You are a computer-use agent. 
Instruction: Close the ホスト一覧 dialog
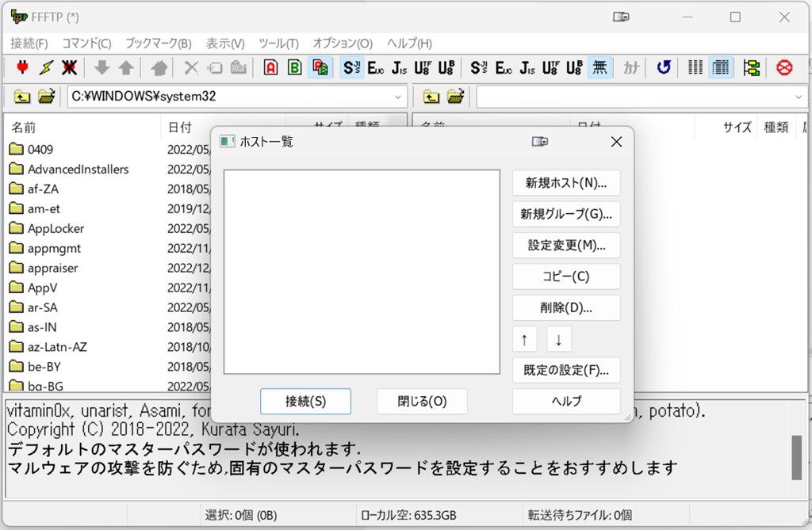[x=616, y=141]
